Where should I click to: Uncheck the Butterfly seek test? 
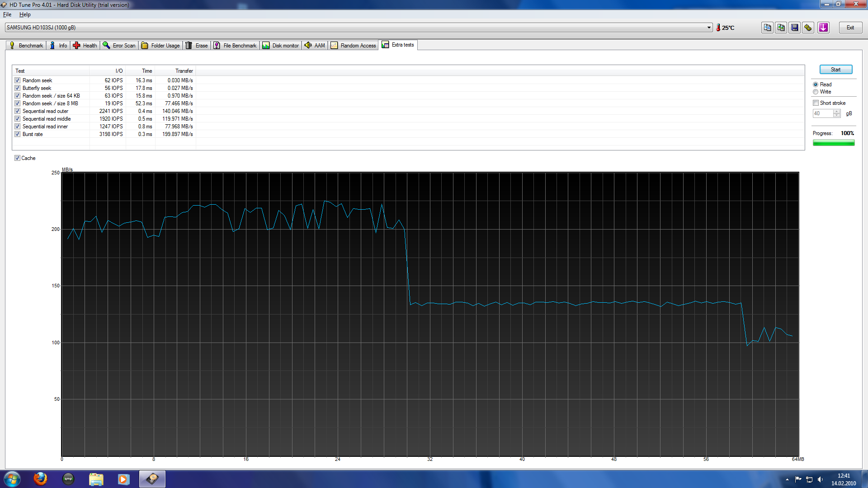[x=18, y=88]
